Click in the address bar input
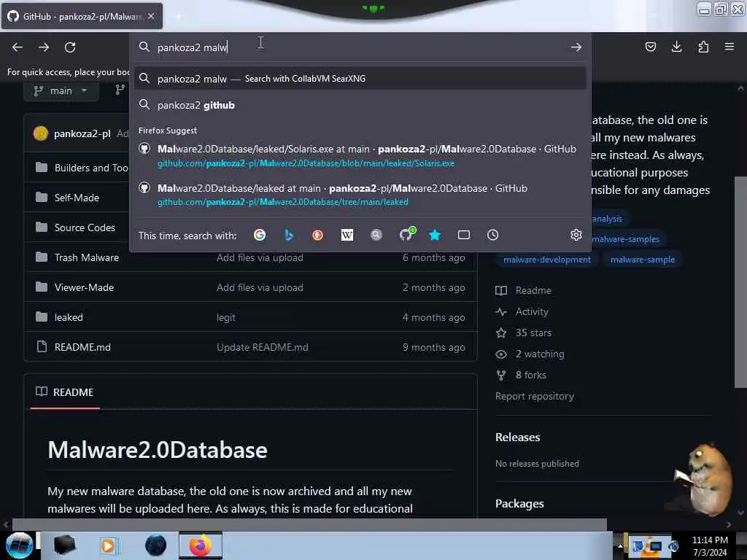The image size is (747, 560). (x=360, y=47)
